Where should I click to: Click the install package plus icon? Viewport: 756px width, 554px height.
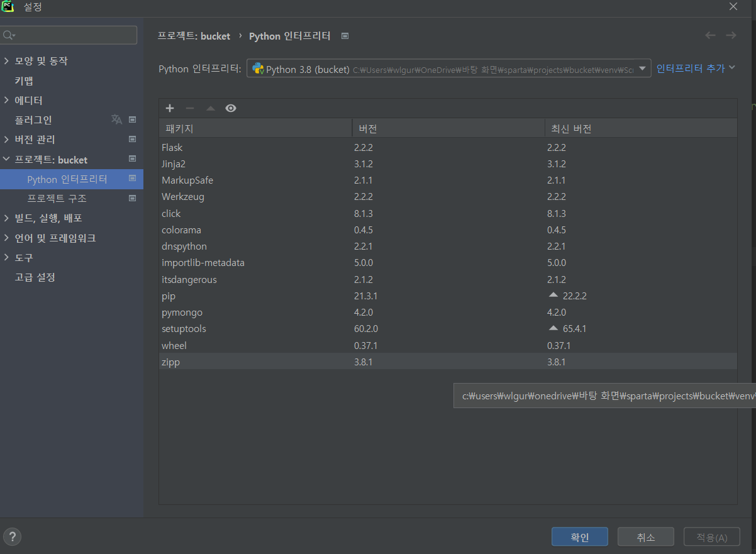point(170,108)
